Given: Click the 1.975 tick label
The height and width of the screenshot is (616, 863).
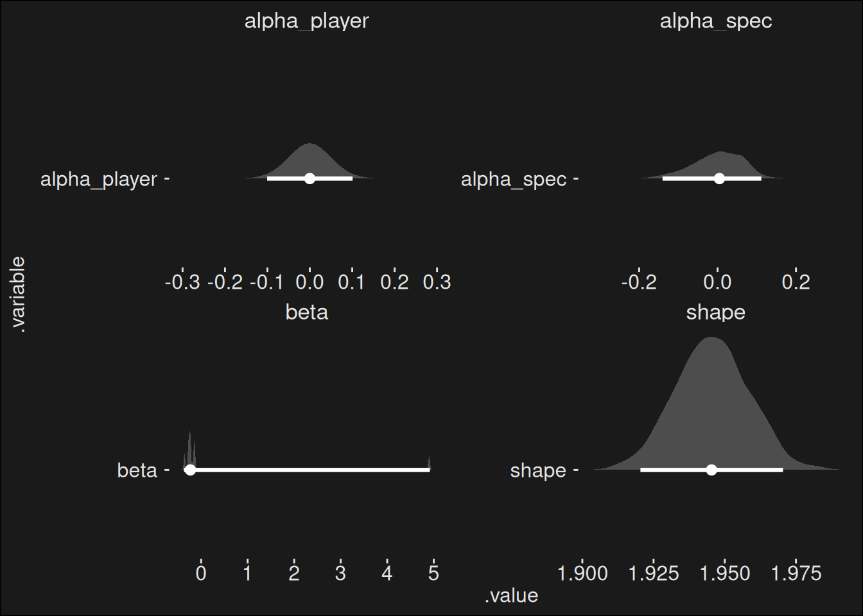Looking at the screenshot, I should 796,573.
